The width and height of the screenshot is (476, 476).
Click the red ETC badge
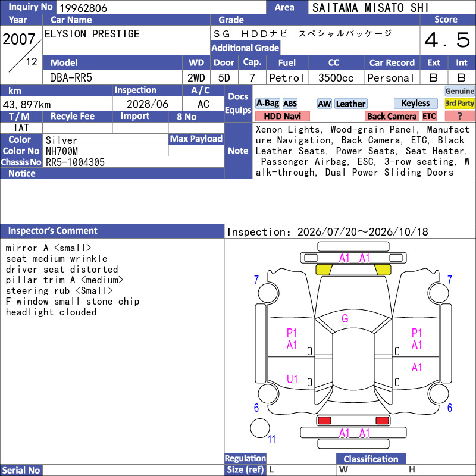pos(429,116)
